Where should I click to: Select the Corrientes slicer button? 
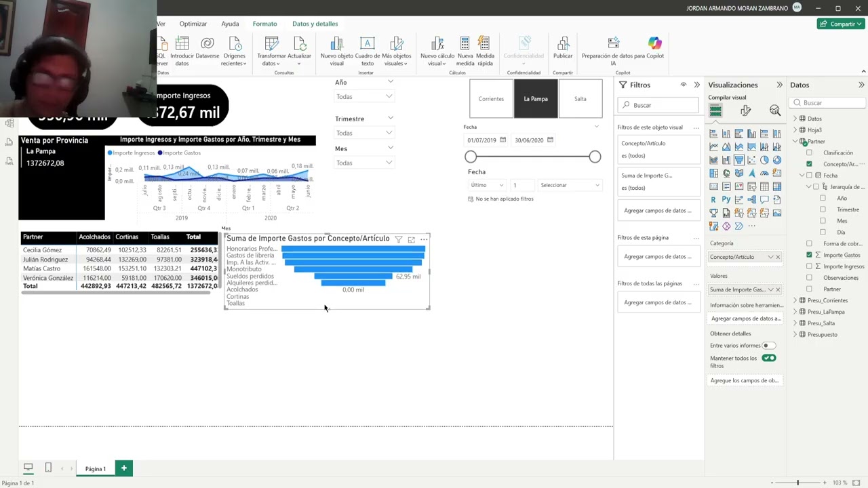tap(491, 99)
